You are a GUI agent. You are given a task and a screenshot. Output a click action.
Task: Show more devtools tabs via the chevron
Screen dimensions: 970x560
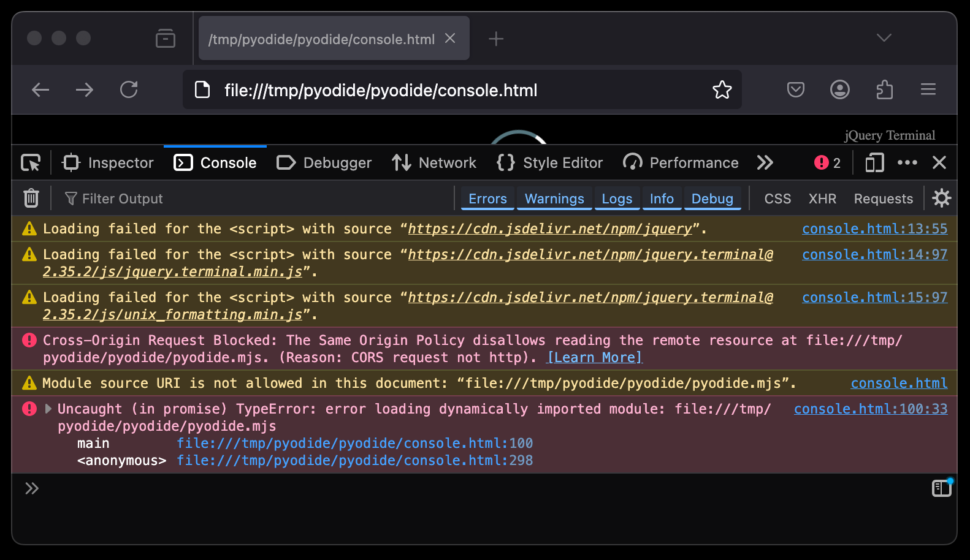[x=765, y=163]
